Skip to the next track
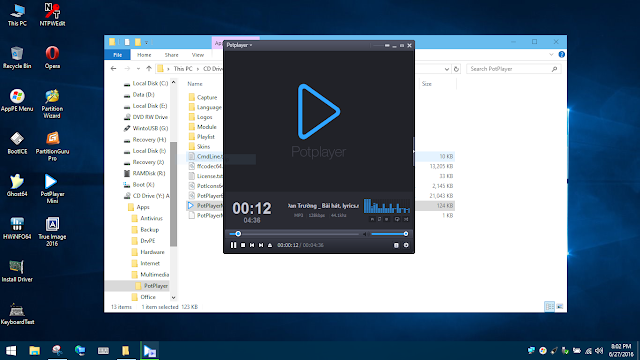640x360 pixels. coord(261,245)
